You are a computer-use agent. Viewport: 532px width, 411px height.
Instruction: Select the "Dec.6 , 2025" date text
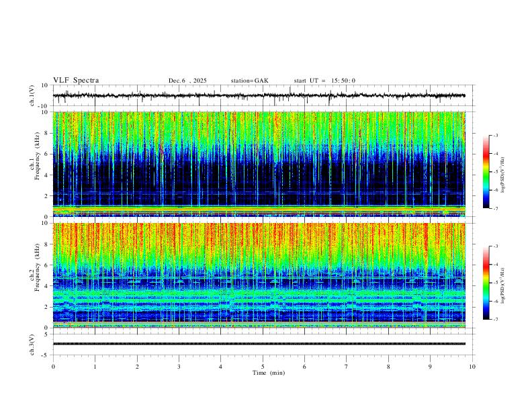tap(187, 81)
